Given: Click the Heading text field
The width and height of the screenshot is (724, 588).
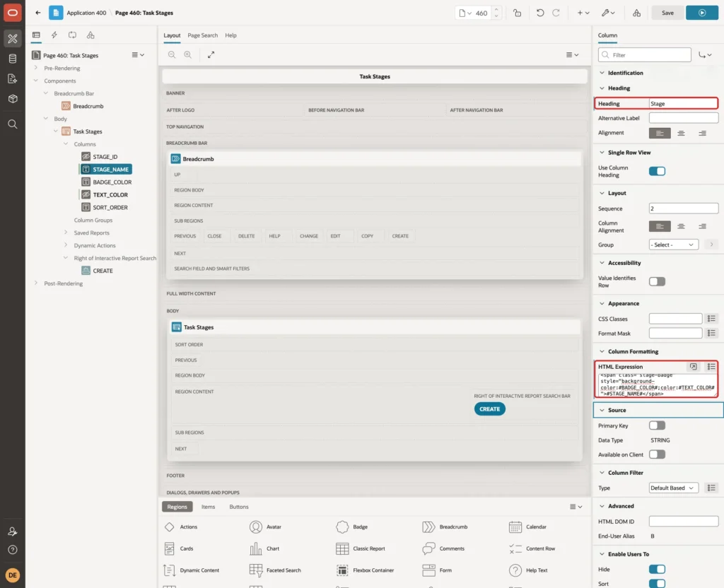Looking at the screenshot, I should tap(684, 104).
